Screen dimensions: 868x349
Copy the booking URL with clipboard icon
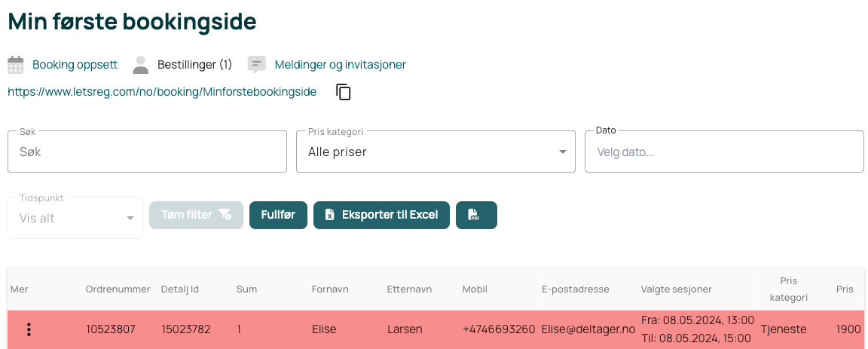pos(344,92)
